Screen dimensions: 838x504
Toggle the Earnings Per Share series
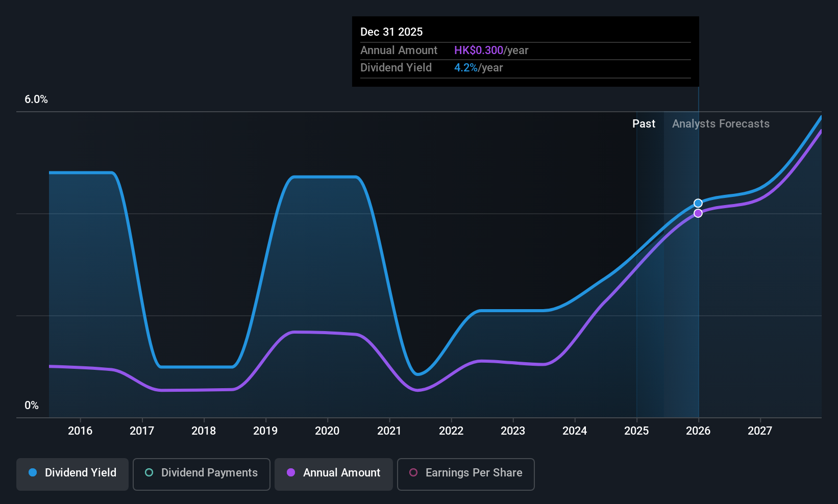click(466, 474)
